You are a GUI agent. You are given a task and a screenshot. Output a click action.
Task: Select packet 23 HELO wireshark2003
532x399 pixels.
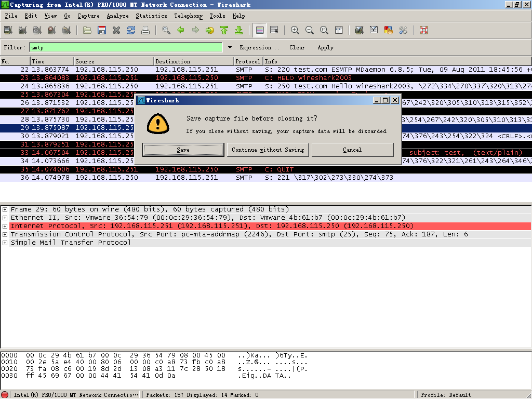point(266,78)
